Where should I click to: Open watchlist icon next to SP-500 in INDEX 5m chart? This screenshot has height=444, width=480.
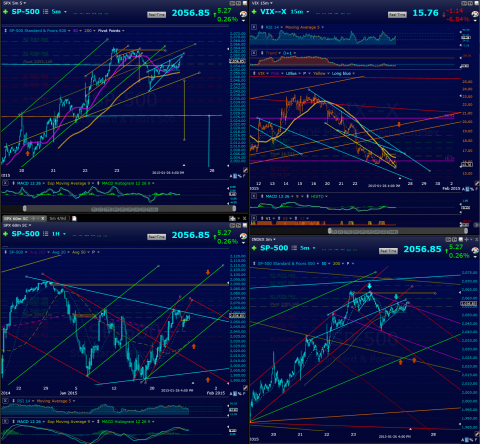(x=294, y=248)
